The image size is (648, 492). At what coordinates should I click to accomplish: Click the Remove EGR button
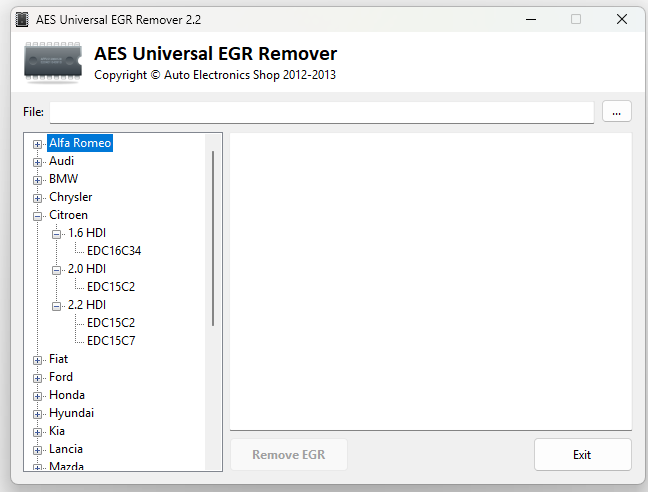click(x=288, y=454)
